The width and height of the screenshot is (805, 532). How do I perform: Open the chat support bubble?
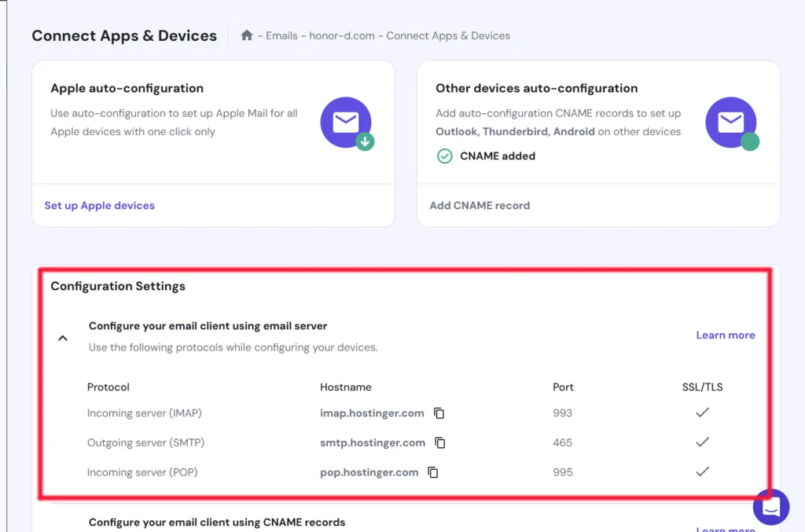770,507
